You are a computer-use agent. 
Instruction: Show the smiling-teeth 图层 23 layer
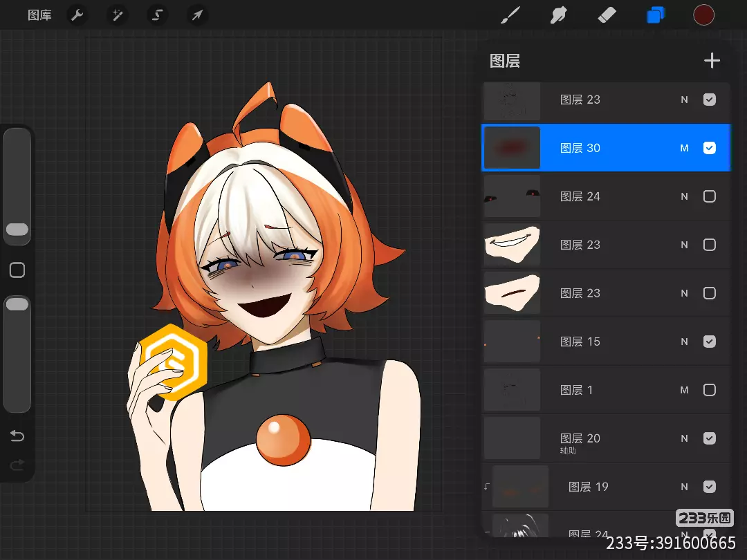pyautogui.click(x=710, y=245)
